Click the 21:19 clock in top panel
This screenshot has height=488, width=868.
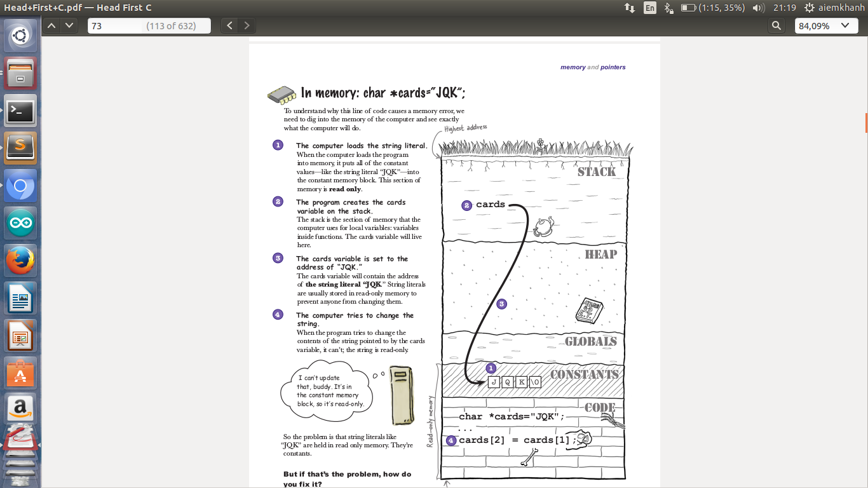785,8
